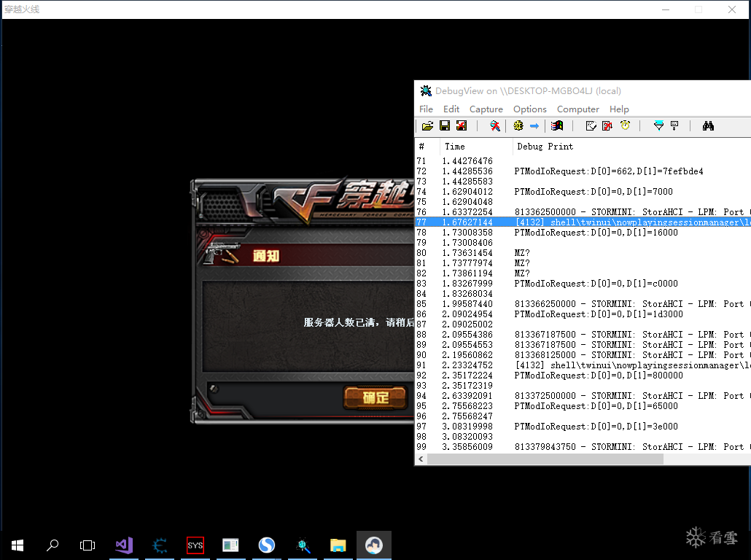Open the Options menu in DebugView
751x560 pixels.
(530, 109)
